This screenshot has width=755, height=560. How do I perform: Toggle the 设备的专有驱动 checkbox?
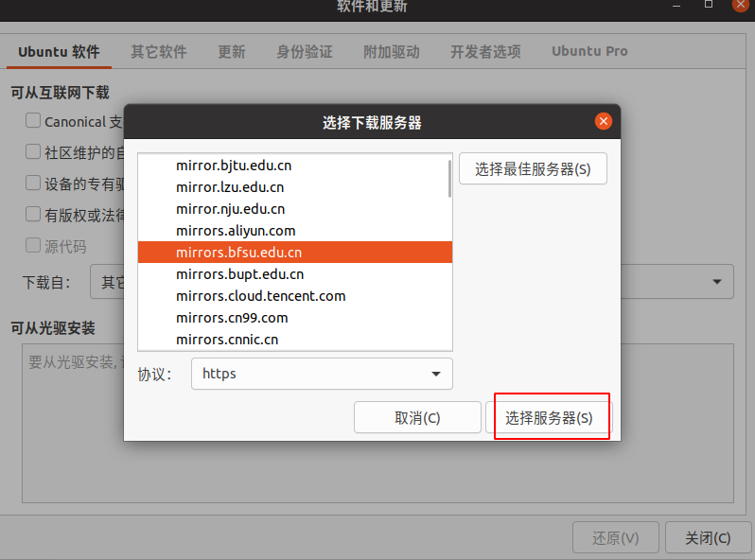pos(33,183)
